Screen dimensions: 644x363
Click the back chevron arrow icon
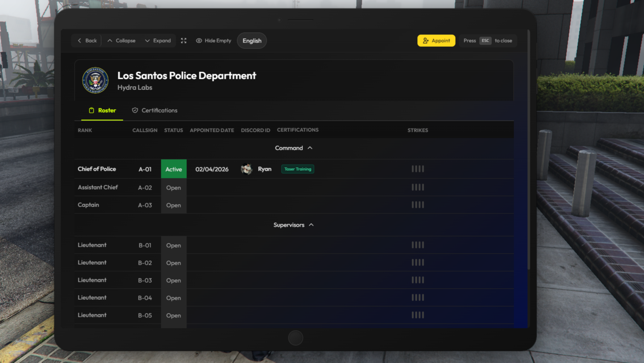(x=80, y=41)
